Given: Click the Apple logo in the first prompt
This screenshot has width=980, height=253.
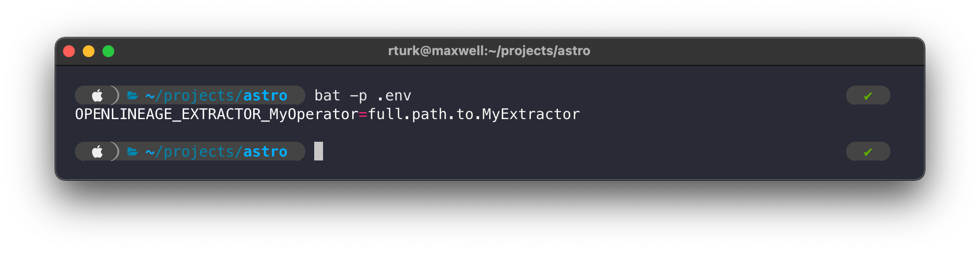Looking at the screenshot, I should 98,95.
